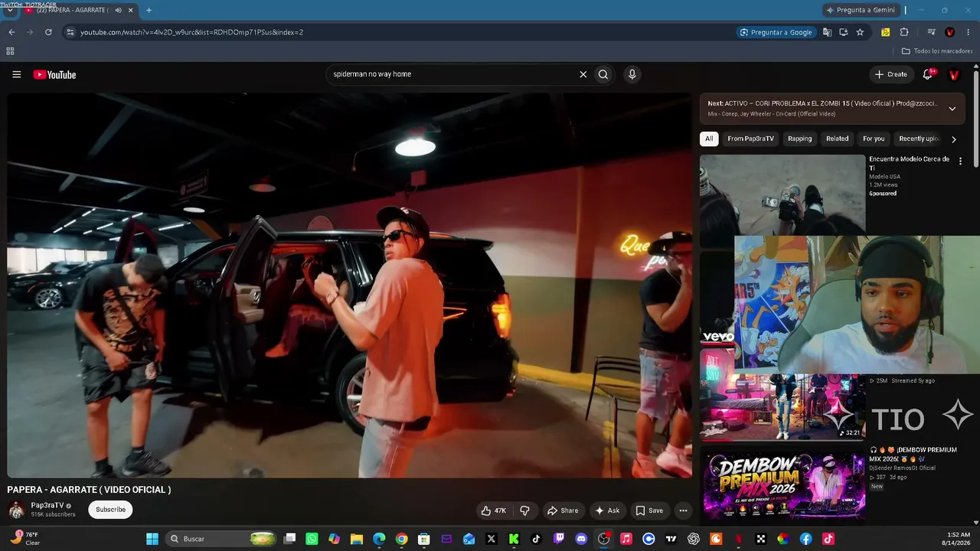Reload the current page
The height and width of the screenshot is (551, 980).
pos(48,32)
